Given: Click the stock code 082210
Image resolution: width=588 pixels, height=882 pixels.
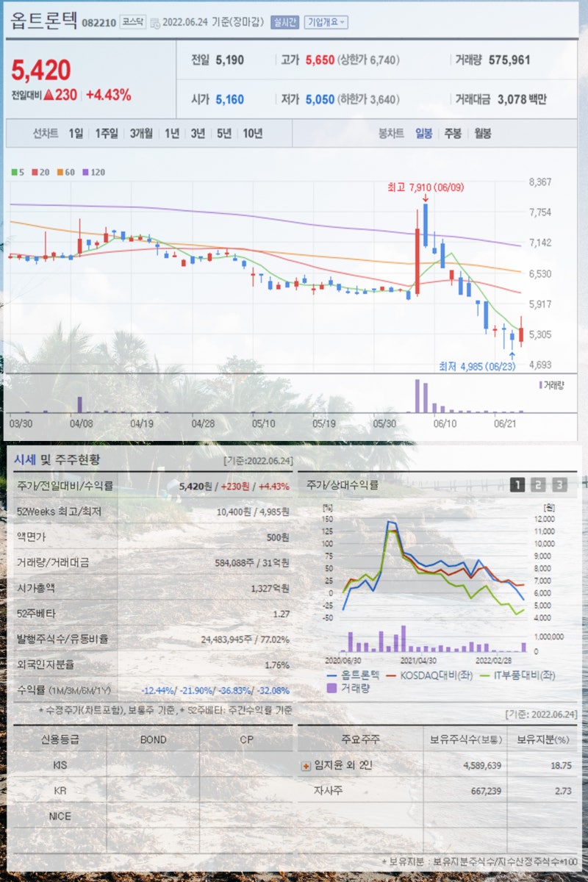Looking at the screenshot, I should point(98,23).
